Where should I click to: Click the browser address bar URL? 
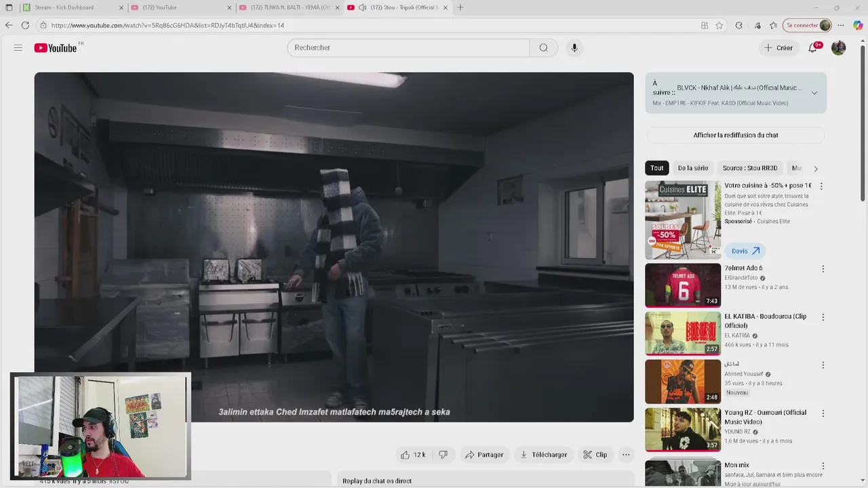(x=167, y=26)
